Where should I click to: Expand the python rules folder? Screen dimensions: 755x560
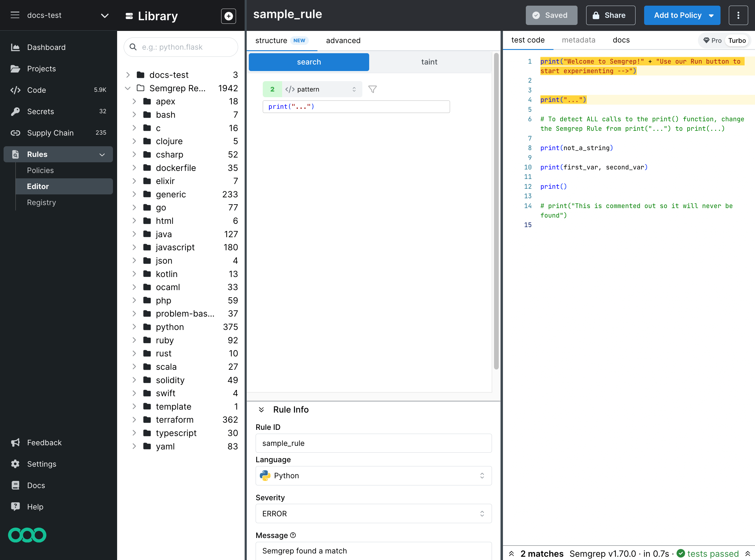click(134, 327)
